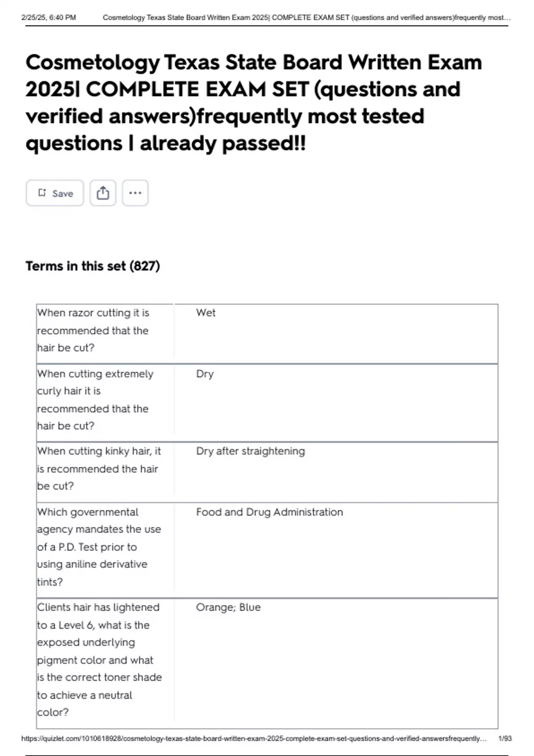Select the "Food and Drug Administration" definition
This screenshot has width=534, height=756.
[269, 512]
